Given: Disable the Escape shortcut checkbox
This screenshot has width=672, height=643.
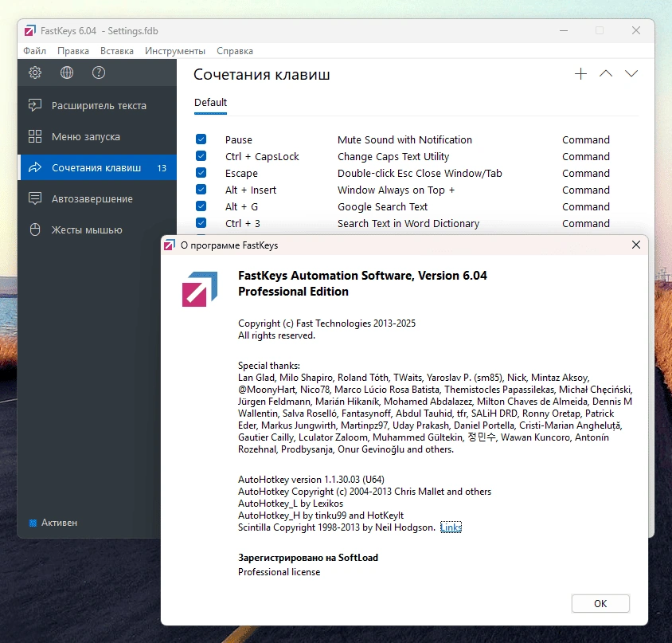Looking at the screenshot, I should coord(201,173).
